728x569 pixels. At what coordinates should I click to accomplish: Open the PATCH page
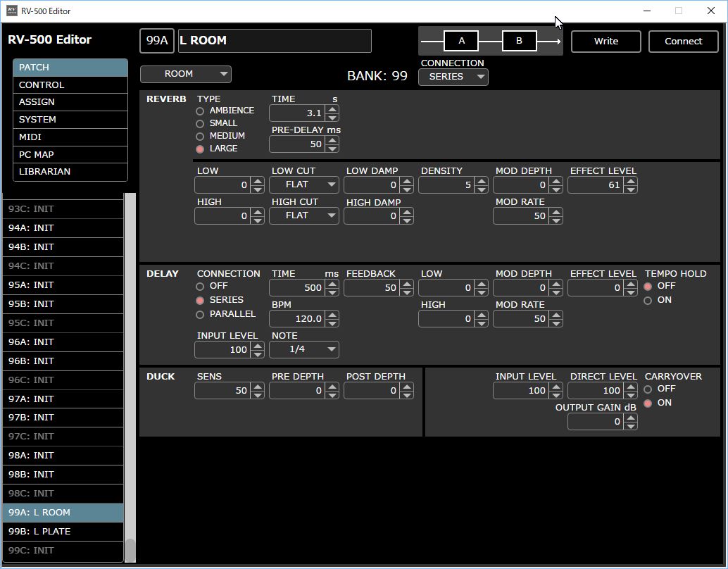pyautogui.click(x=70, y=68)
